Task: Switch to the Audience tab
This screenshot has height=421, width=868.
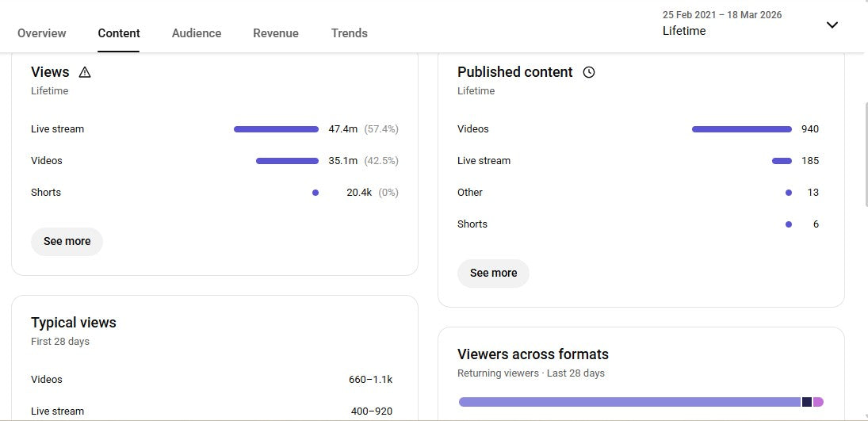Action: pos(197,33)
